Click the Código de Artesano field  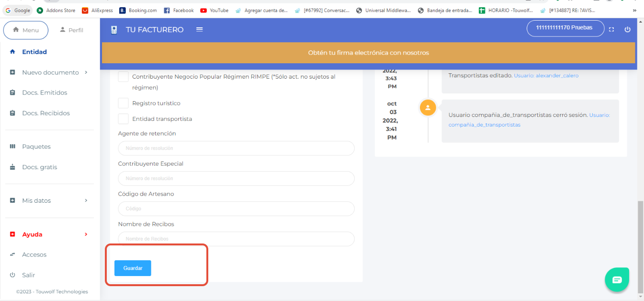pos(236,208)
